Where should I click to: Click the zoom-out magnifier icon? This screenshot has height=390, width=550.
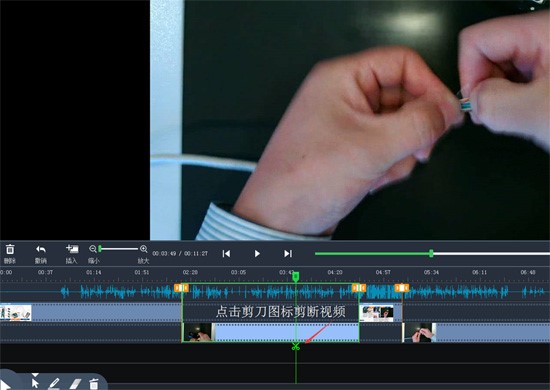pyautogui.click(x=93, y=249)
